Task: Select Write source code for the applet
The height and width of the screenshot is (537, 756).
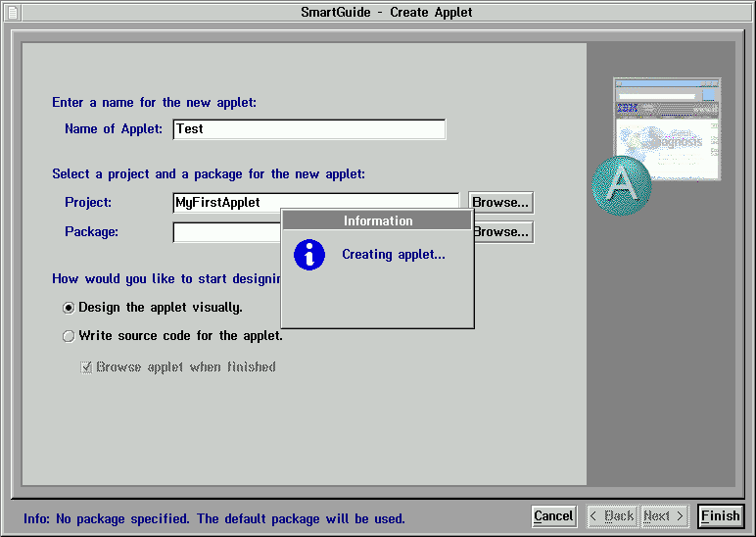Action: (69, 336)
